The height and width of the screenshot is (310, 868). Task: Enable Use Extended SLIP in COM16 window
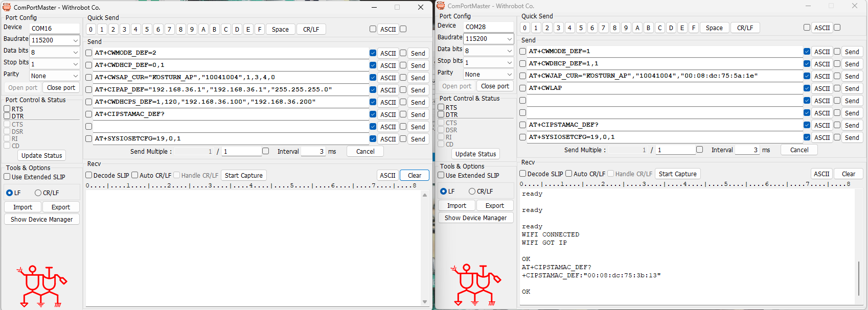point(7,177)
